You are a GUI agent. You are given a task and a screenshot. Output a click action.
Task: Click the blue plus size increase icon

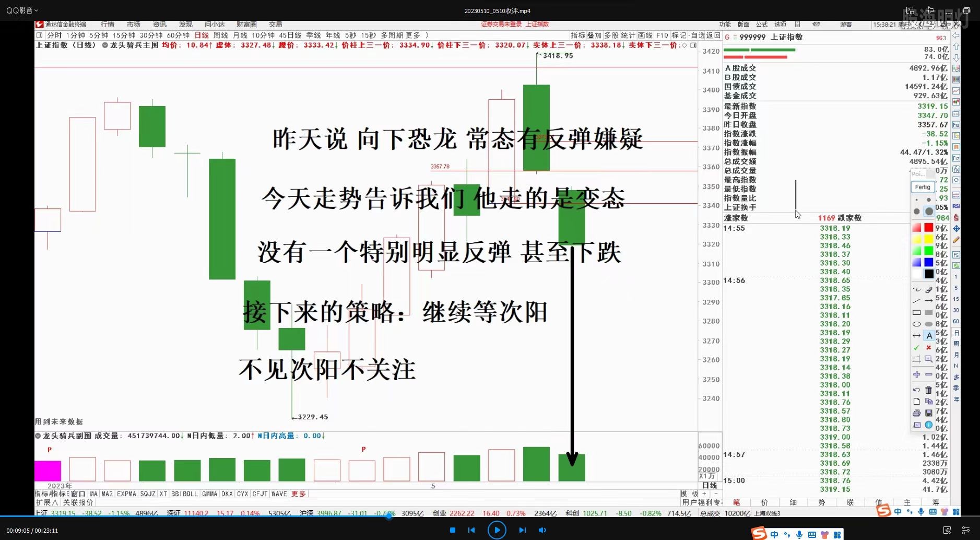(x=917, y=374)
